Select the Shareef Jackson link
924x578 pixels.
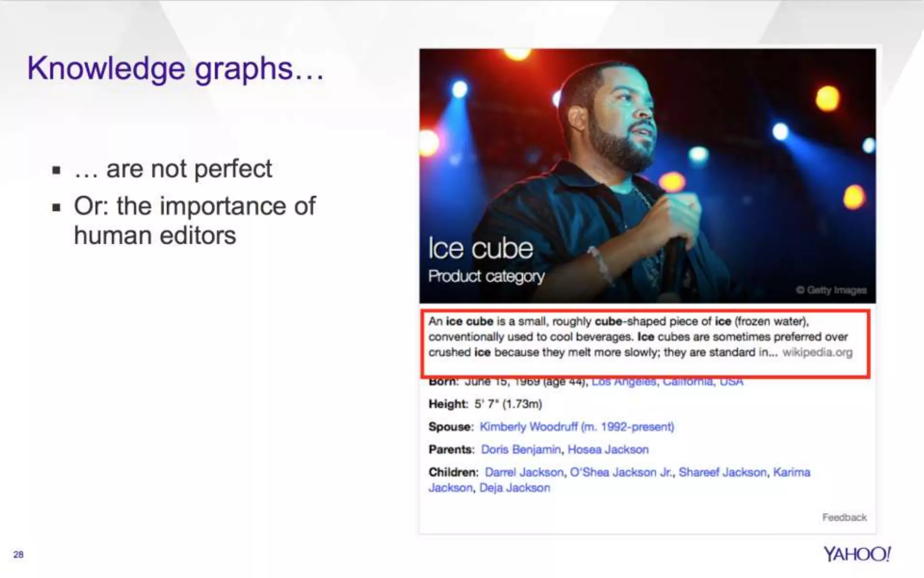[x=722, y=472]
